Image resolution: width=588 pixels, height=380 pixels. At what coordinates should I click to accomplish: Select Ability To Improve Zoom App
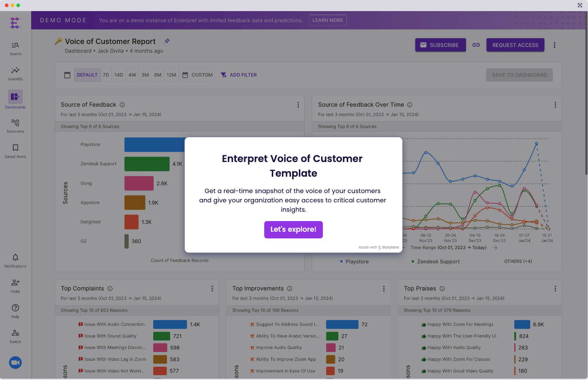point(286,359)
